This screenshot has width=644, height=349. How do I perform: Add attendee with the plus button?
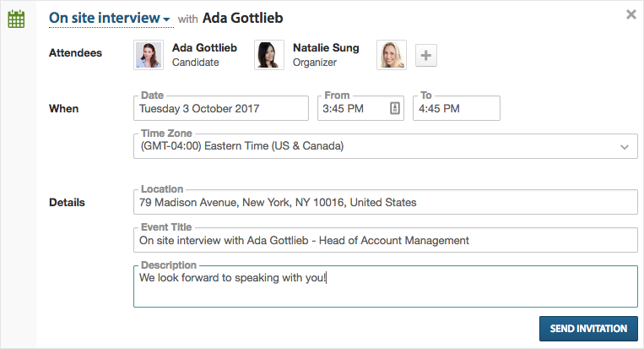point(426,55)
